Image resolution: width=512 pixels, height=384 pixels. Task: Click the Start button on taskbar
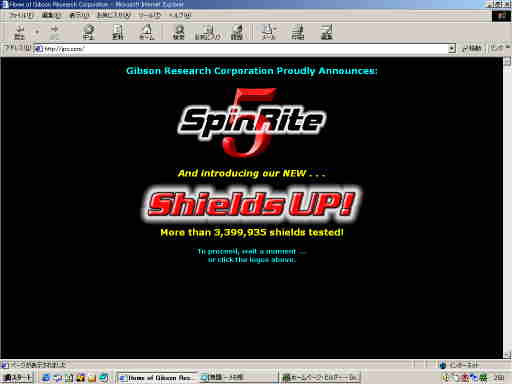point(18,377)
